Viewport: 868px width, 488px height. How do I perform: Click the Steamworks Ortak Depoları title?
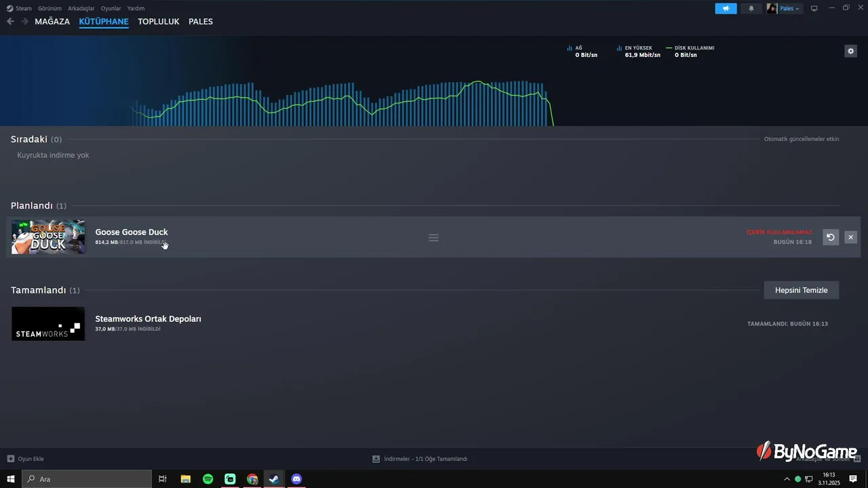click(148, 319)
